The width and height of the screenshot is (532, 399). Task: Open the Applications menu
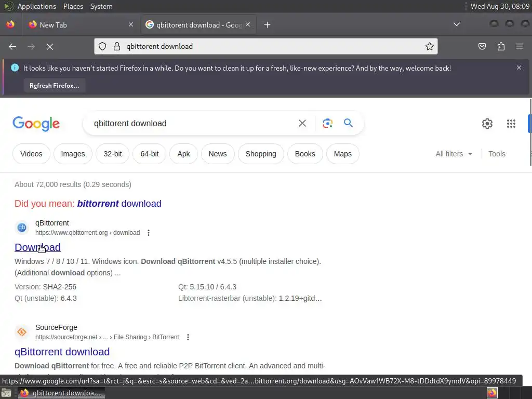[x=37, y=6]
